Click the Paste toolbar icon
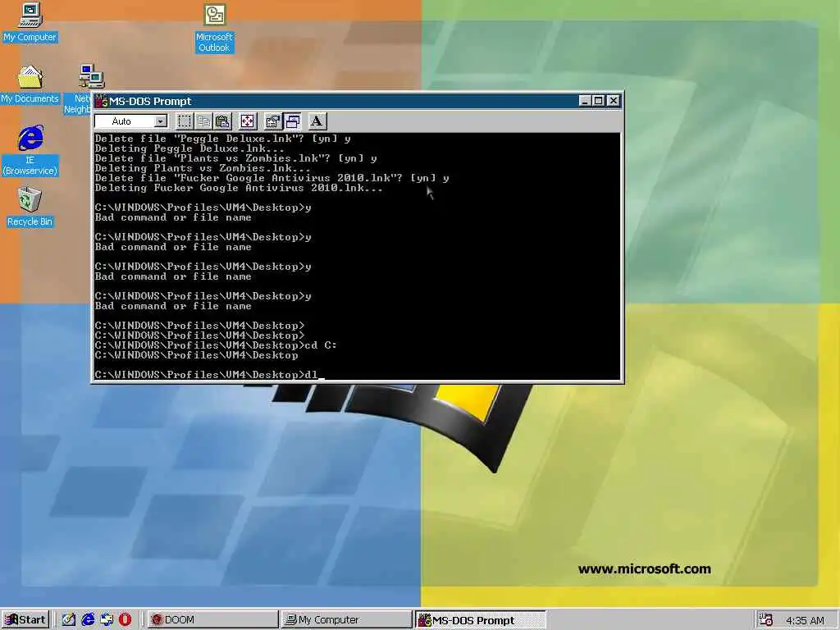The image size is (840, 630). 222,121
